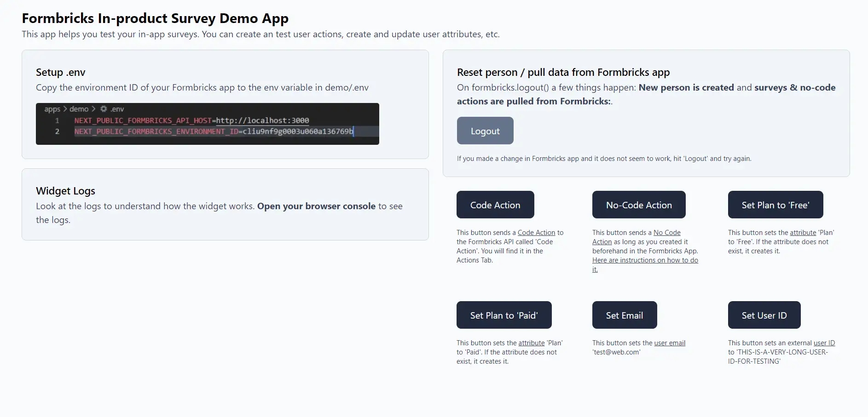Set Plan to 'Free'
Screen dimensions: 868x417
coord(775,205)
